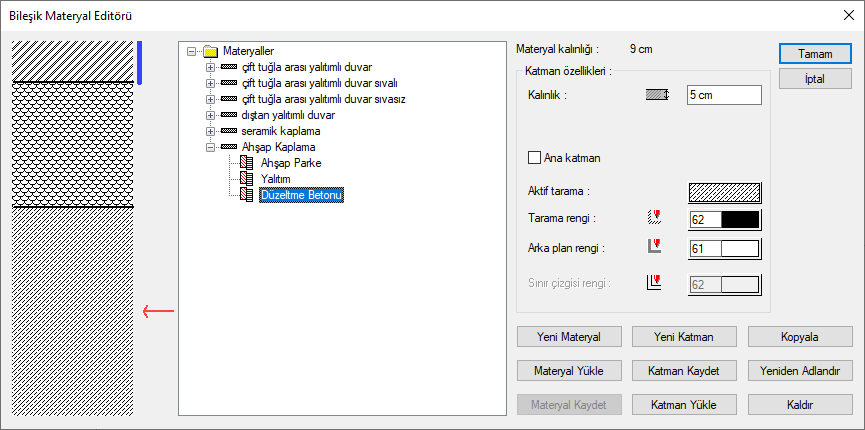Click the layer thickness icon beside Kalınlık
This screenshot has height=430, width=865.
(656, 95)
